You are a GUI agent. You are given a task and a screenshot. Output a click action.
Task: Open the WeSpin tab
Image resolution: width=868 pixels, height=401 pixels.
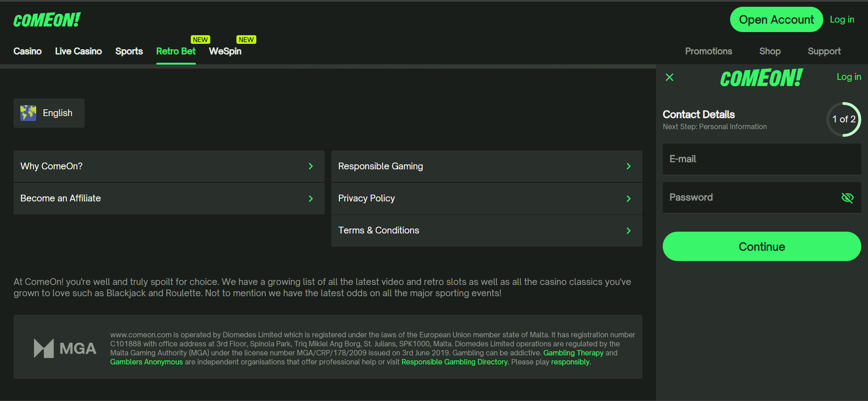(x=225, y=51)
